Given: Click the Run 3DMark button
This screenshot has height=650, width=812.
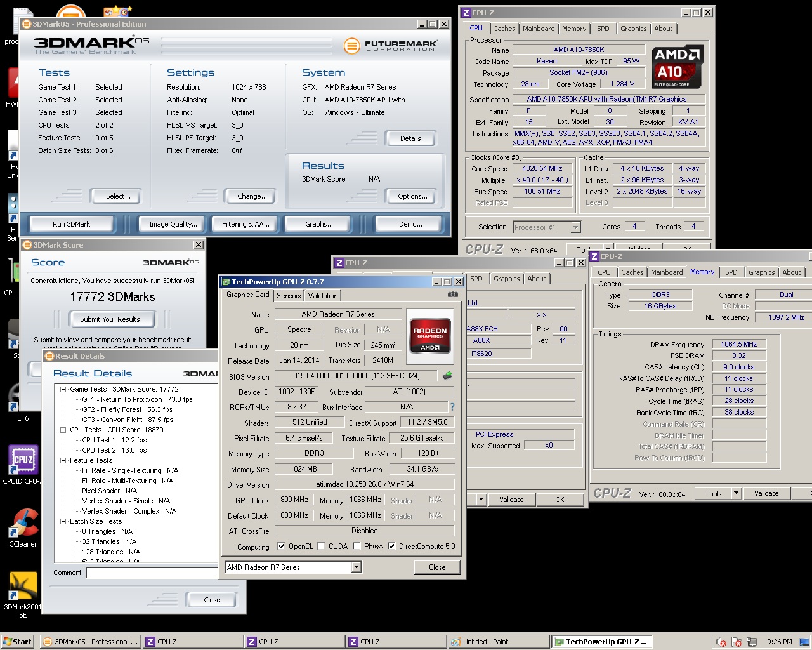Looking at the screenshot, I should pos(71,224).
